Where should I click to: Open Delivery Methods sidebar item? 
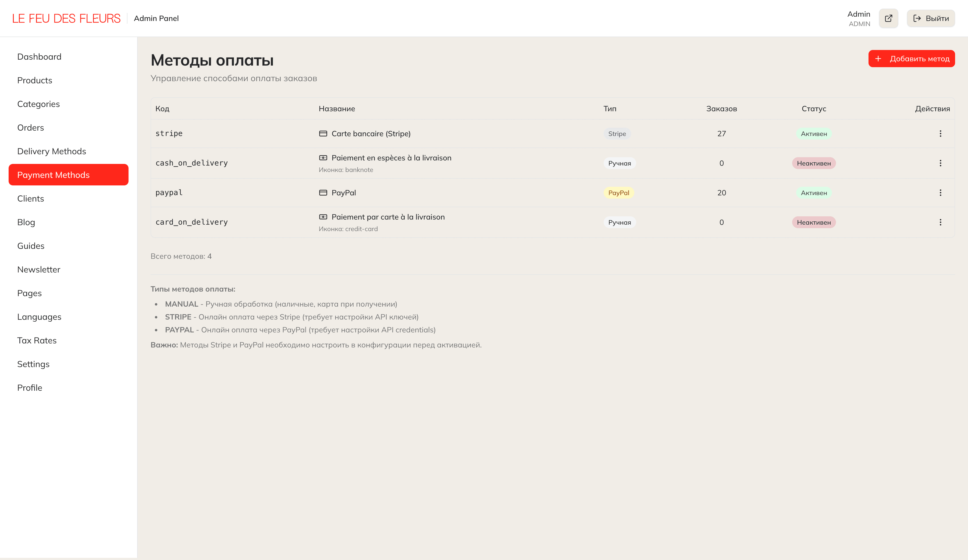click(51, 151)
